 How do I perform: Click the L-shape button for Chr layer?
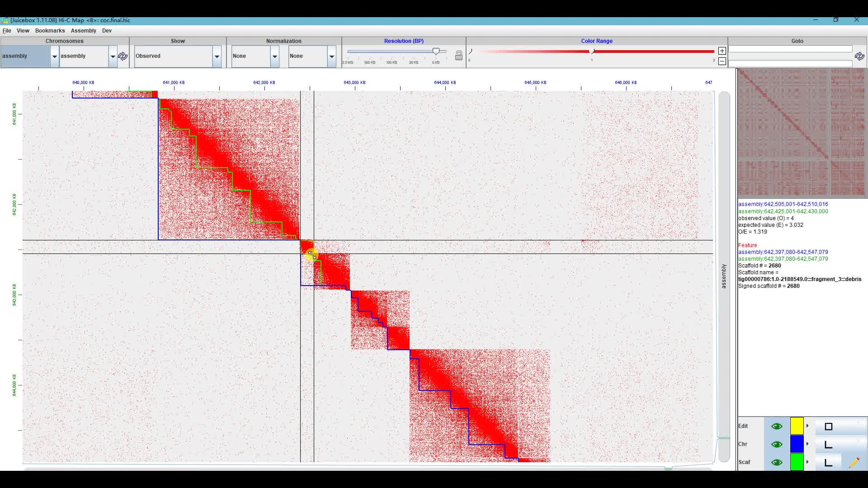[x=828, y=445]
